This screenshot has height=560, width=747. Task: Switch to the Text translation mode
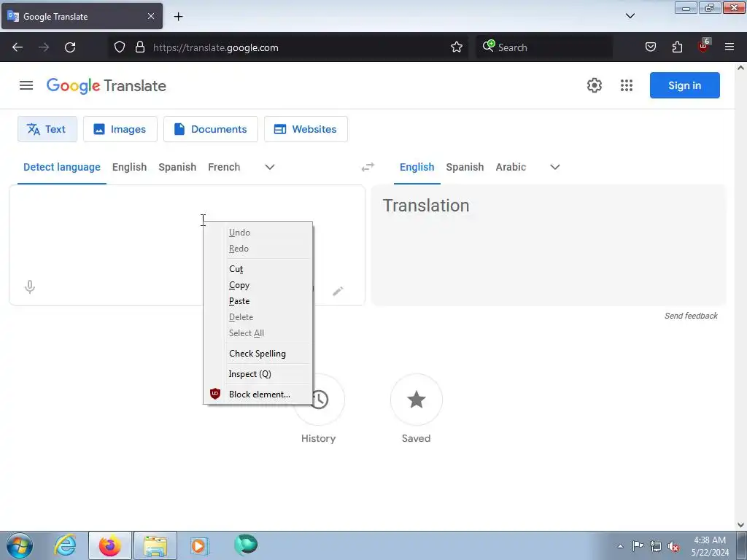pyautogui.click(x=47, y=129)
